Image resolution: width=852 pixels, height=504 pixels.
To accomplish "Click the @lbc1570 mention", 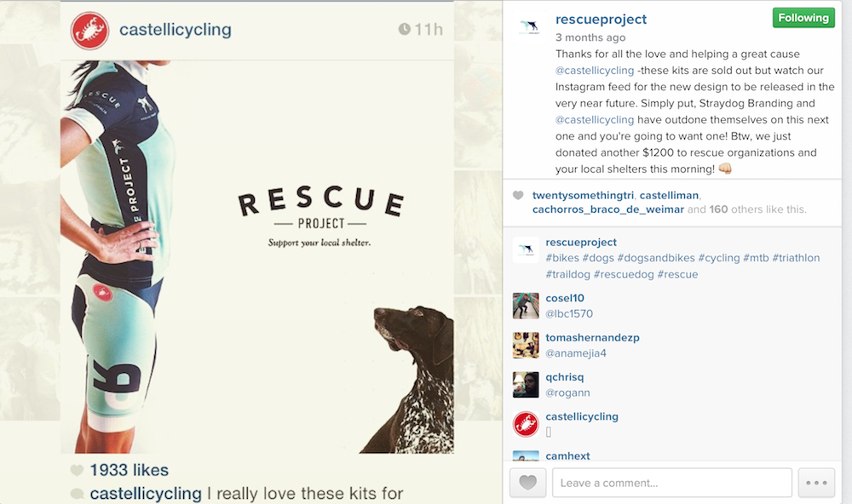I will click(569, 313).
